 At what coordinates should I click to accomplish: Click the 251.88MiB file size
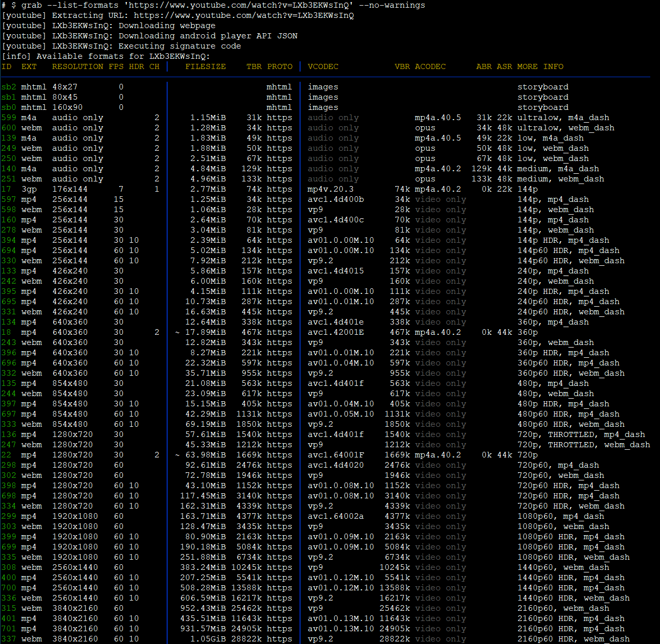203,557
